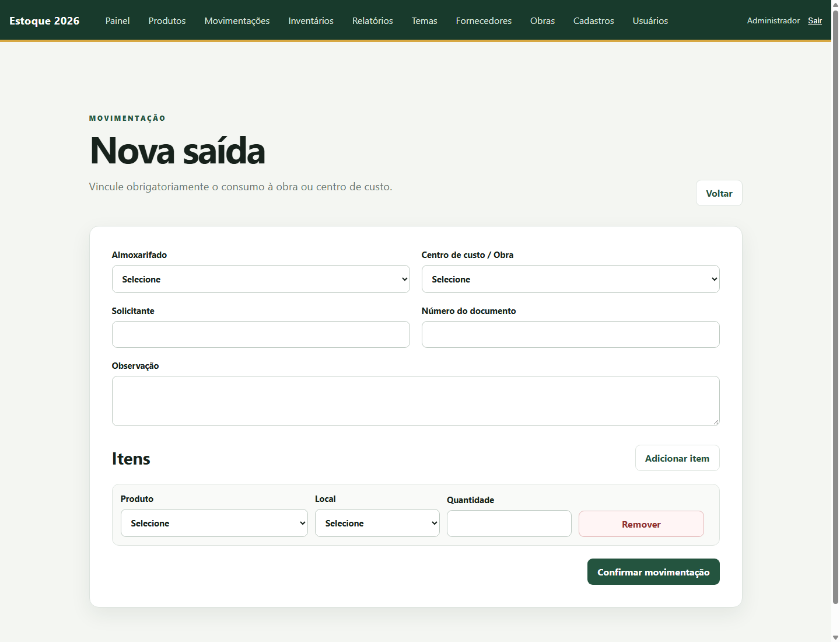Focus the Quantidade input field
The height and width of the screenshot is (642, 840).
[x=509, y=524]
